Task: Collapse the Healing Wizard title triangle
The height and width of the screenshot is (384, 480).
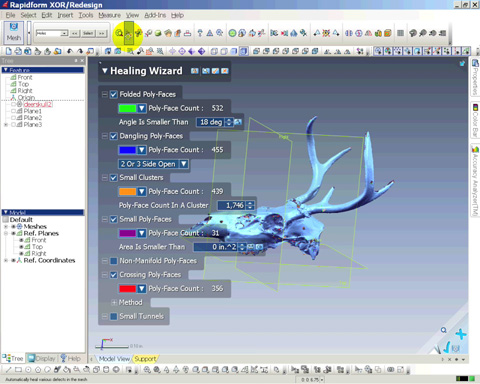Action: click(x=105, y=71)
